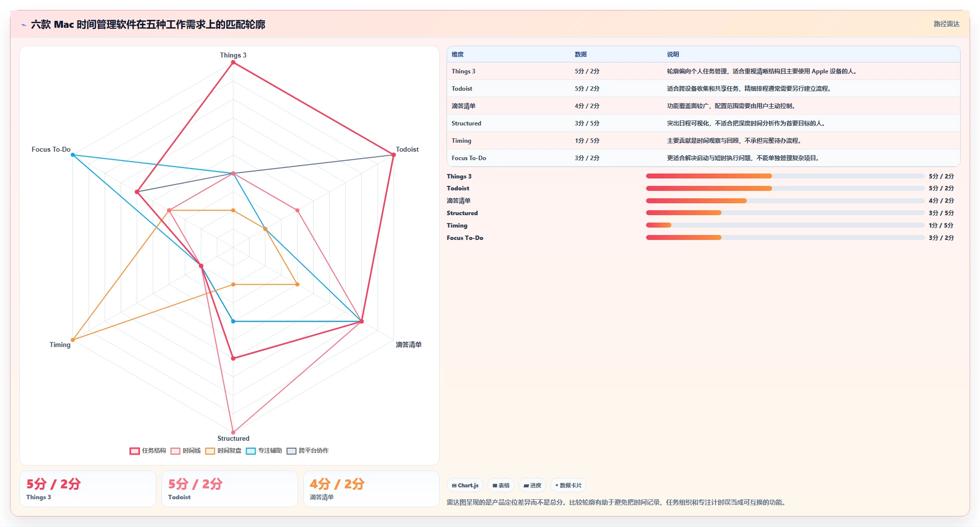Click the 5分 / 2分 score right of Things 3 bar
The width and height of the screenshot is (980, 527).
tap(941, 176)
